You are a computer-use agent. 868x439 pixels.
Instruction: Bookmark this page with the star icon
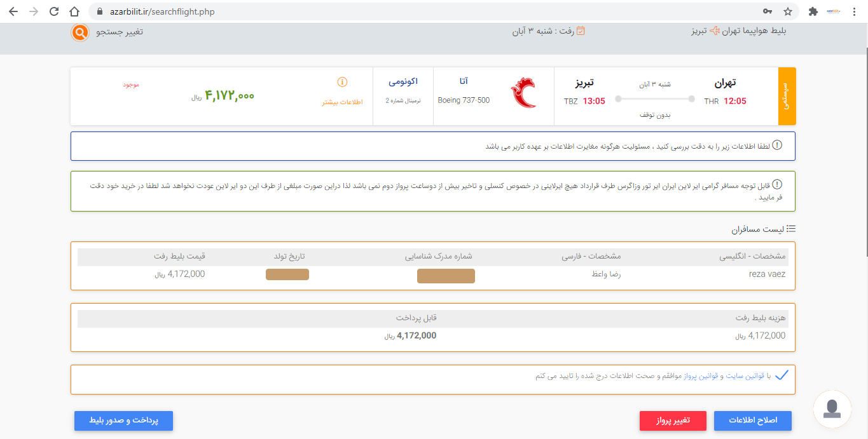pos(788,11)
